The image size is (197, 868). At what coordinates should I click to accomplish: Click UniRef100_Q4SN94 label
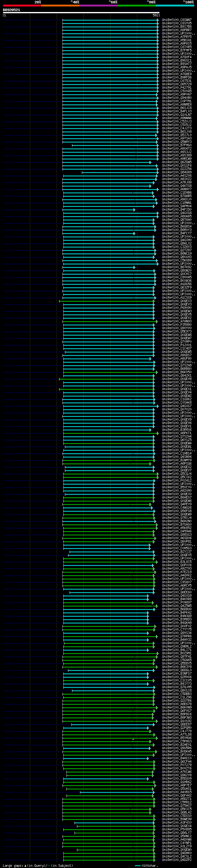coord(176,457)
